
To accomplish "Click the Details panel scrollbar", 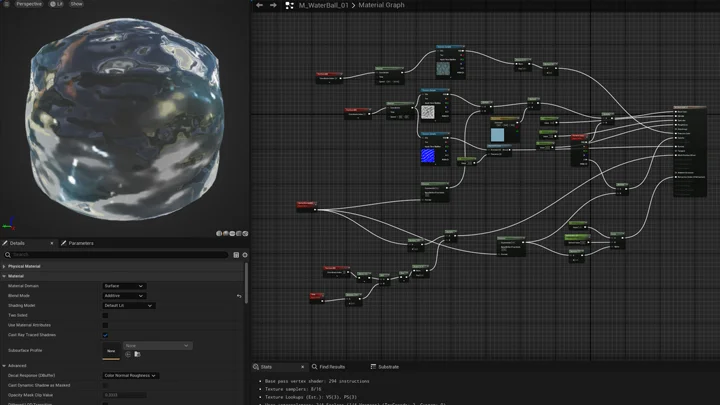I will coord(246,282).
